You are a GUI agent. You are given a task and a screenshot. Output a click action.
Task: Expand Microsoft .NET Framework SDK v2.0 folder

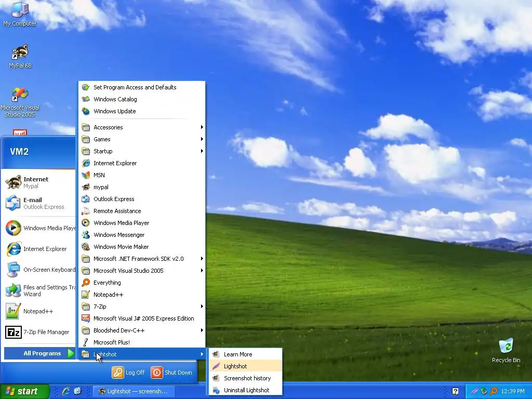pos(142,259)
